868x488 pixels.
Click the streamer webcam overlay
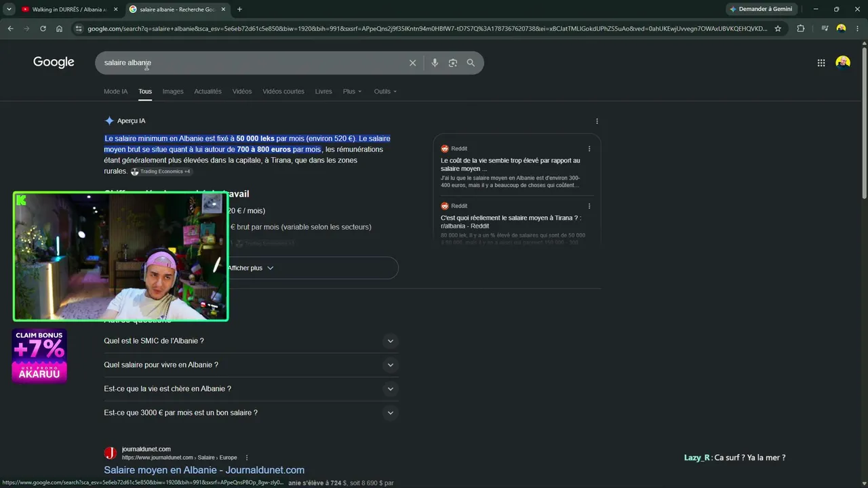pos(121,256)
